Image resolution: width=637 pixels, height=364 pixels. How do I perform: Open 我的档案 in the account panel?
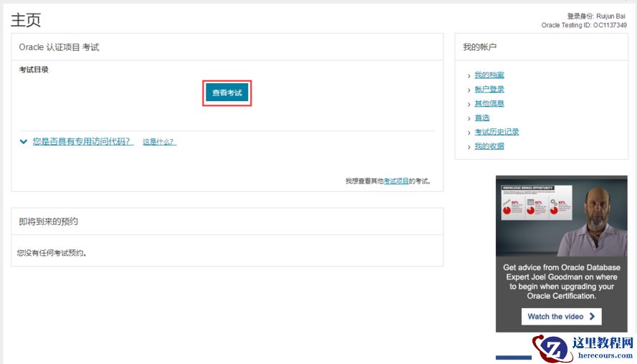[x=489, y=75]
